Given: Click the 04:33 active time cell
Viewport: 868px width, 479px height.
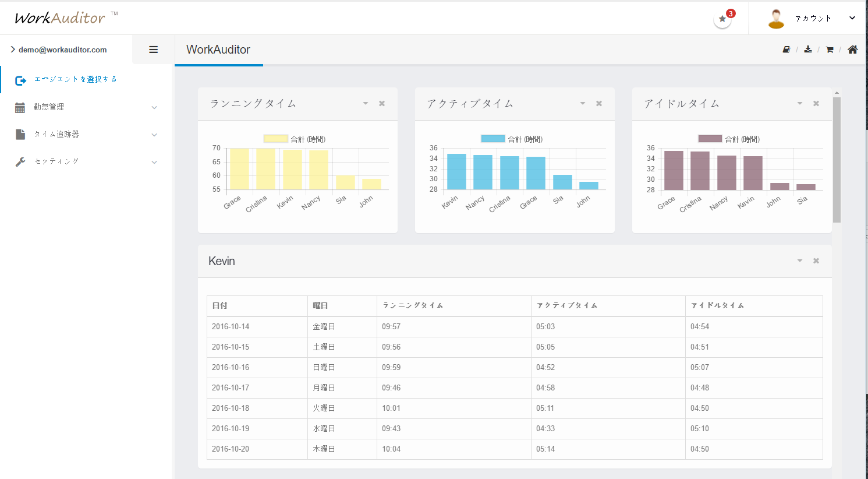Looking at the screenshot, I should [x=608, y=429].
